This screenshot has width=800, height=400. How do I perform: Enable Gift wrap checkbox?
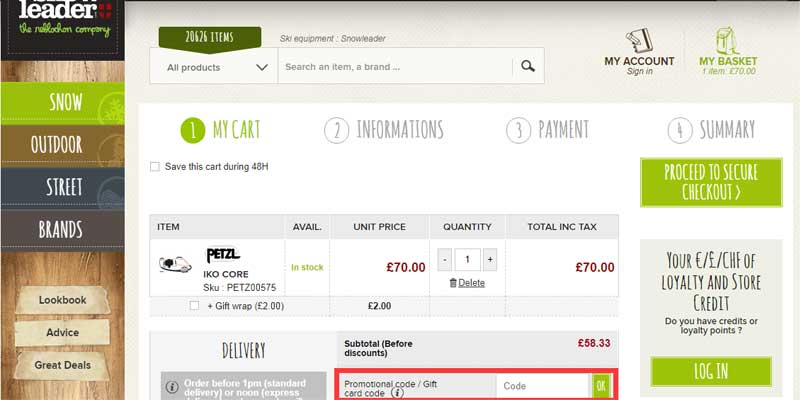(194, 306)
